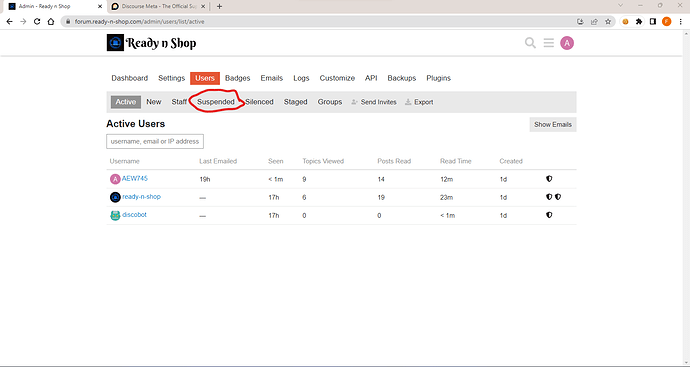Close the Discourse Meta tab

click(203, 6)
